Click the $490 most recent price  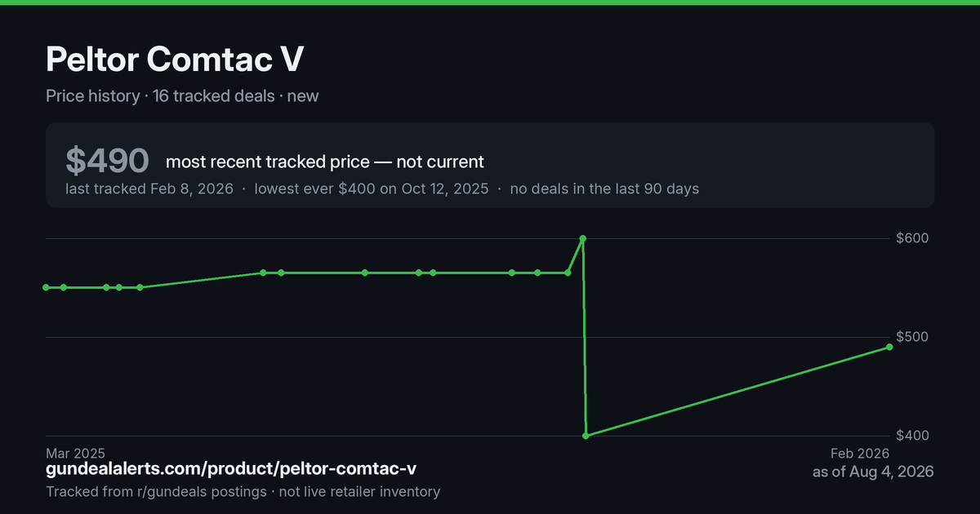(x=107, y=161)
